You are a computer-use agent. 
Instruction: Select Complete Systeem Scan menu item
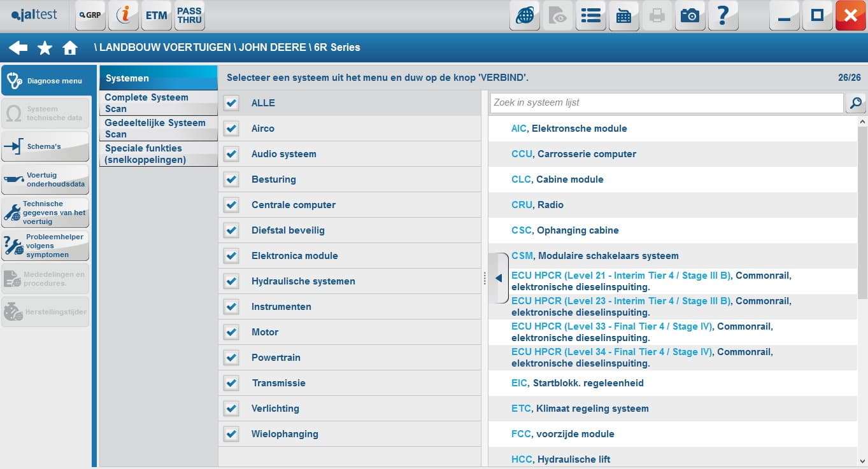click(159, 103)
